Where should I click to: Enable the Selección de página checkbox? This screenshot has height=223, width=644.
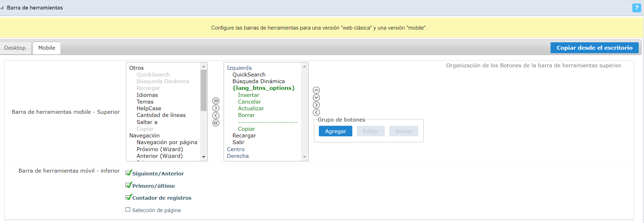tap(128, 210)
